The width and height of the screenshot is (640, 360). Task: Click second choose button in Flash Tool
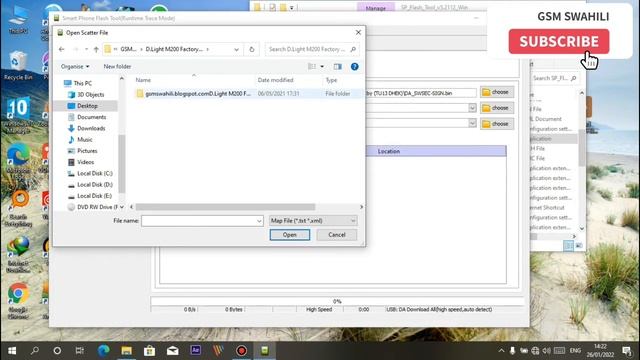coord(497,108)
